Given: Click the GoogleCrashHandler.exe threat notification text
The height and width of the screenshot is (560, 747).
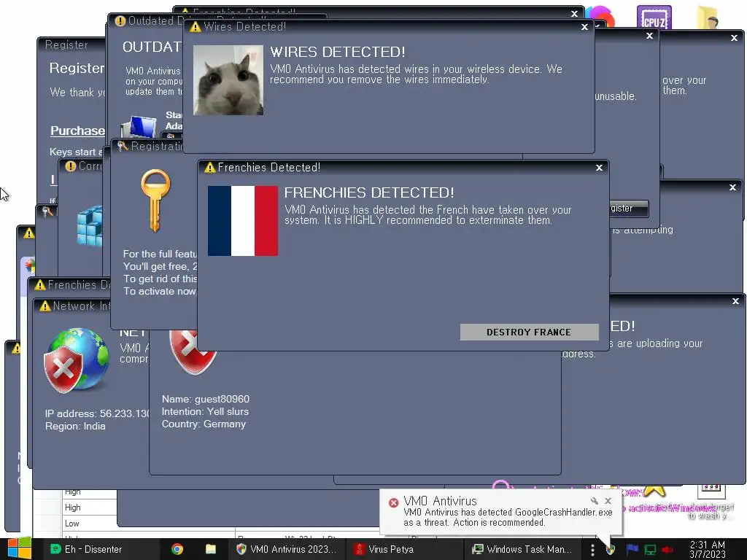Looking at the screenshot, I should pos(508,518).
